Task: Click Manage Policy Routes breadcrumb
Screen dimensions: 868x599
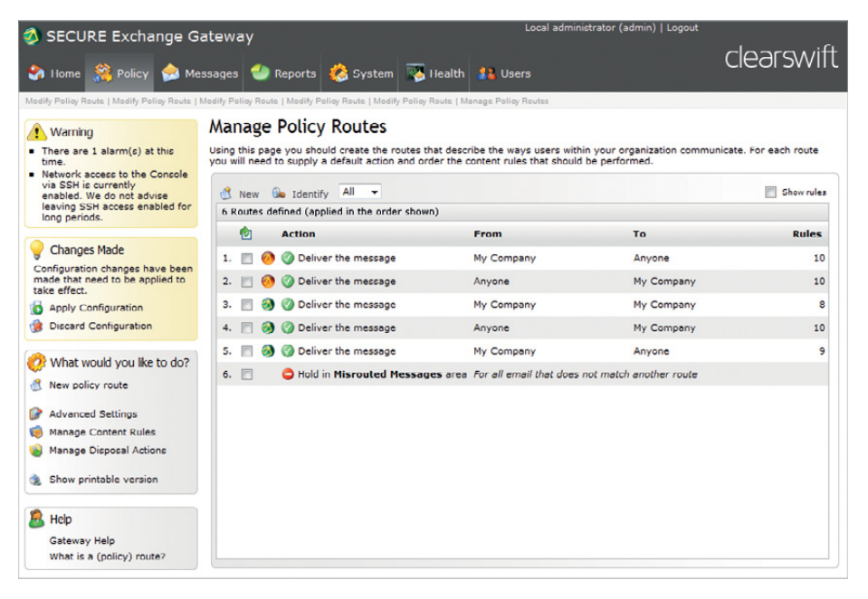Action: 504,100
